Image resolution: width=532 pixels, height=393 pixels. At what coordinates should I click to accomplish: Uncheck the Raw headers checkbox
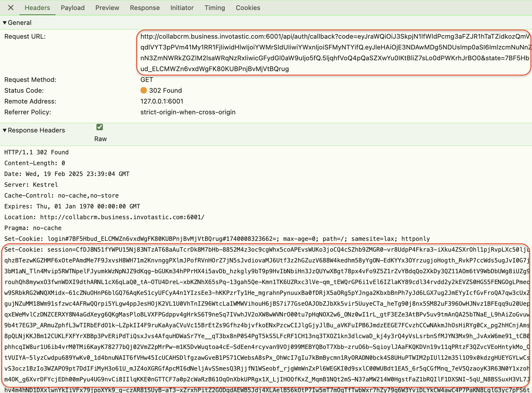(100, 127)
